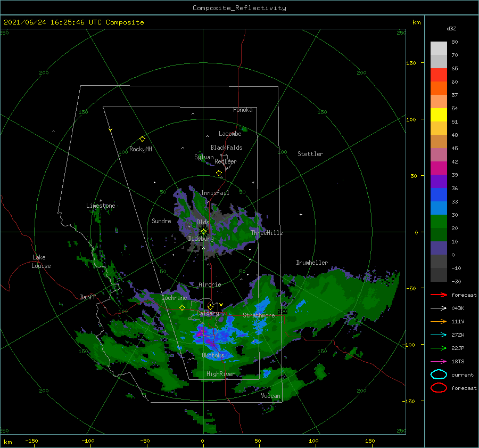This screenshot has height=448, width=479.
Task: Pick the lightest gray swatch between 80 and 70
Action: point(439,48)
